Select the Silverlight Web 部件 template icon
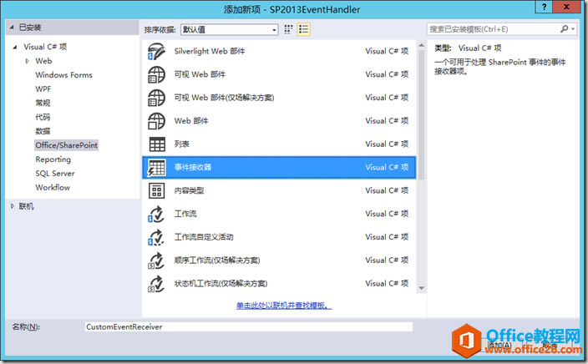This screenshot has width=588, height=364. pos(156,52)
